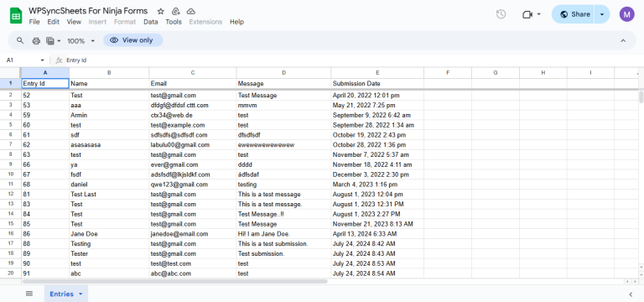
Task: Open the Edit menu
Action: (x=54, y=22)
